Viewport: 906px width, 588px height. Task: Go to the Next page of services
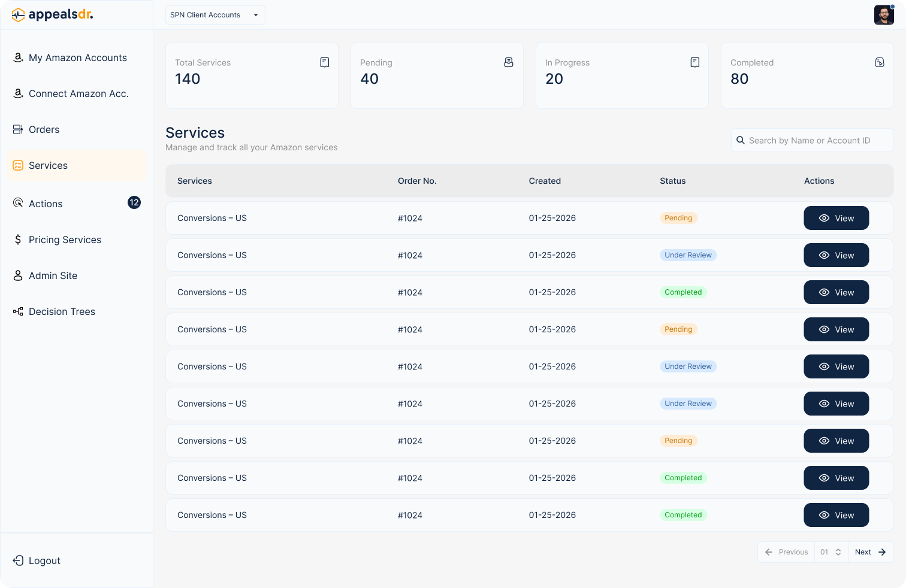point(870,551)
